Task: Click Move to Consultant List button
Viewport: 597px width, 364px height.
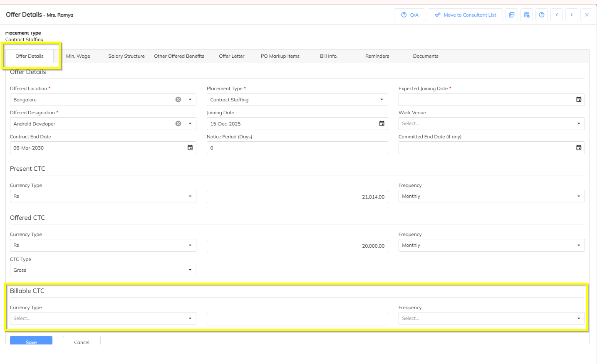Action: coord(465,15)
